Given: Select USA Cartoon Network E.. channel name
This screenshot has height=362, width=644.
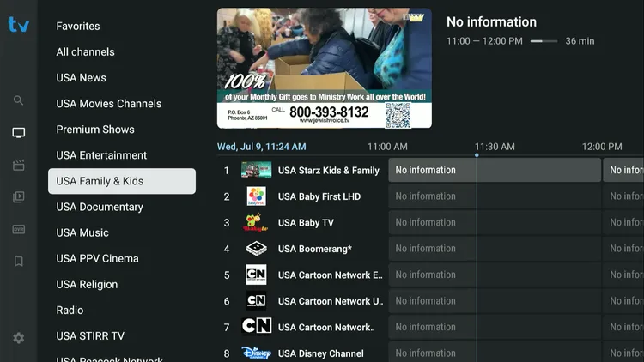Looking at the screenshot, I should [331, 275].
